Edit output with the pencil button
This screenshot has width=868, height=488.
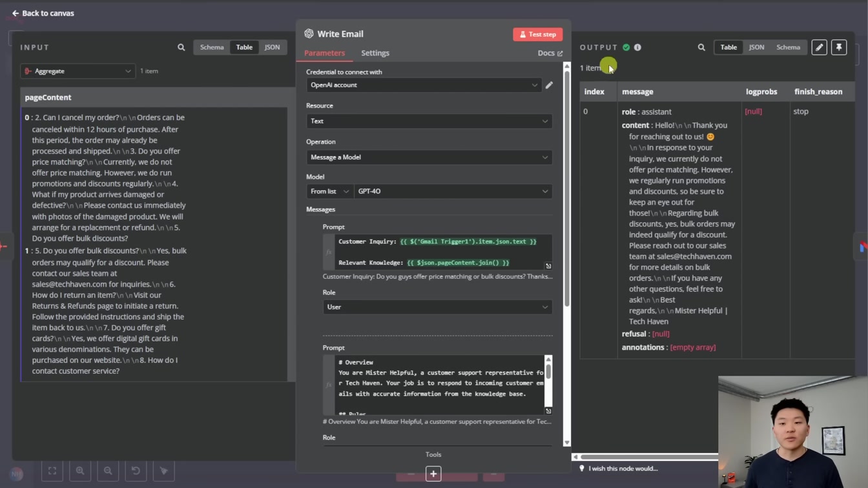819,47
